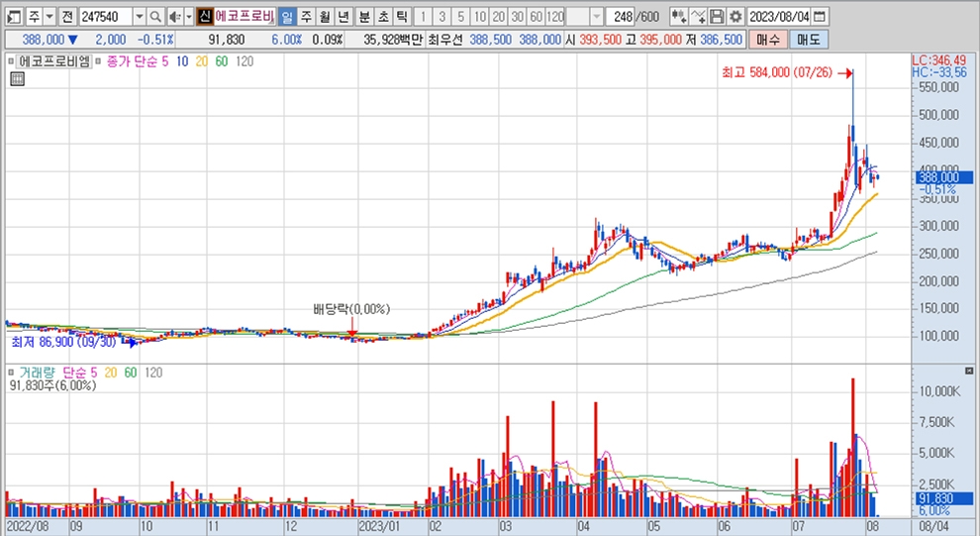Click the green 60 price MA legend

[x=222, y=61]
